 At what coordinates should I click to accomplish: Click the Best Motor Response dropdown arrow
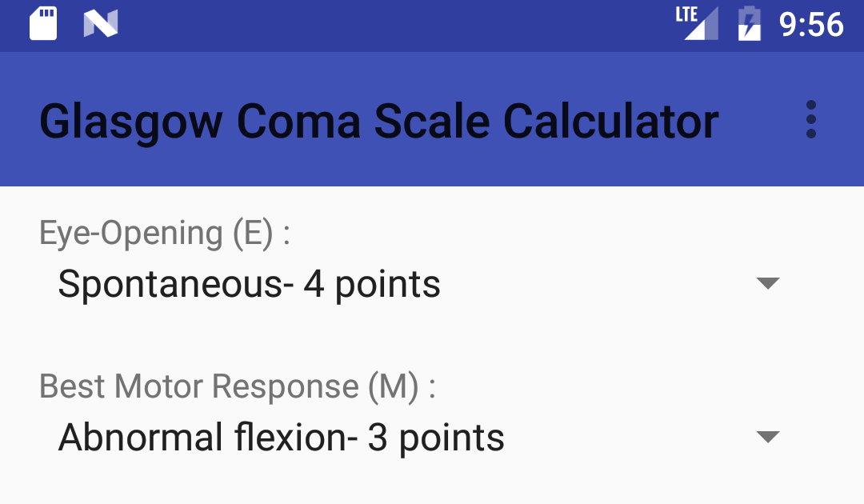[768, 437]
